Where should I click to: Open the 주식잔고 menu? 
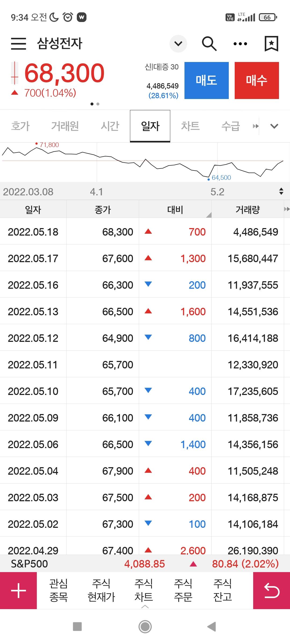click(222, 590)
